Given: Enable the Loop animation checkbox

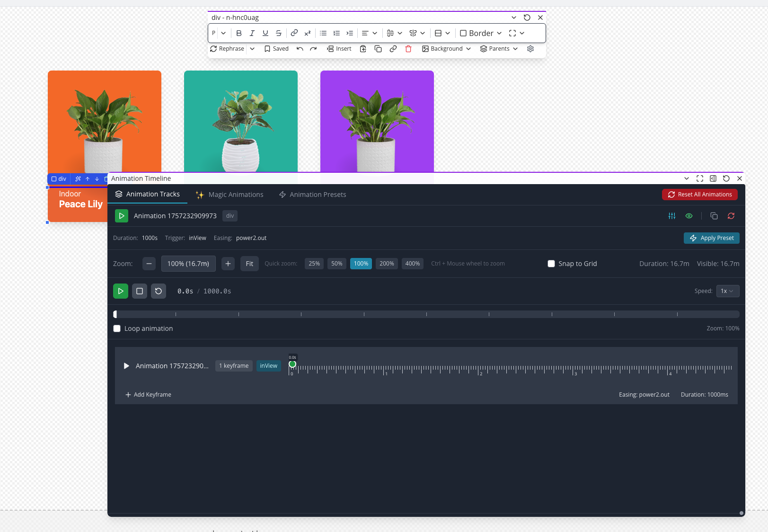Looking at the screenshot, I should pyautogui.click(x=117, y=328).
